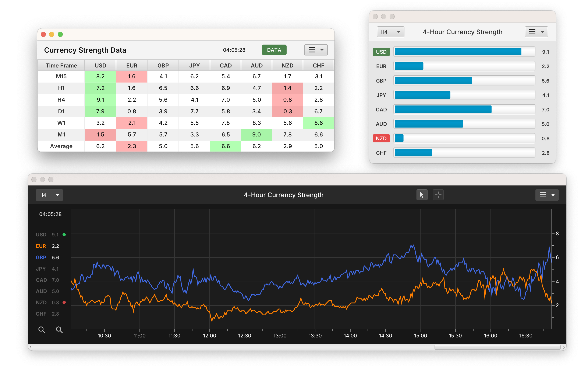Click the red status dot next to NZD legend
The height and width of the screenshot is (368, 588).
click(x=64, y=302)
